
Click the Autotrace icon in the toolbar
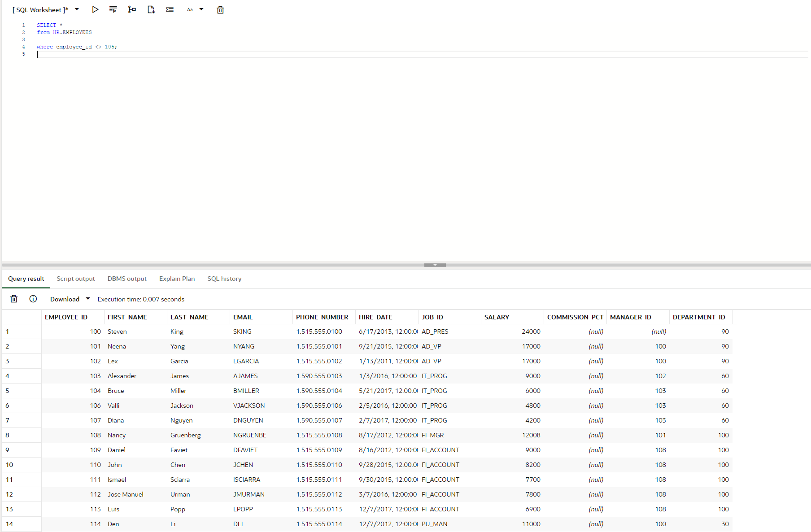[x=151, y=9]
